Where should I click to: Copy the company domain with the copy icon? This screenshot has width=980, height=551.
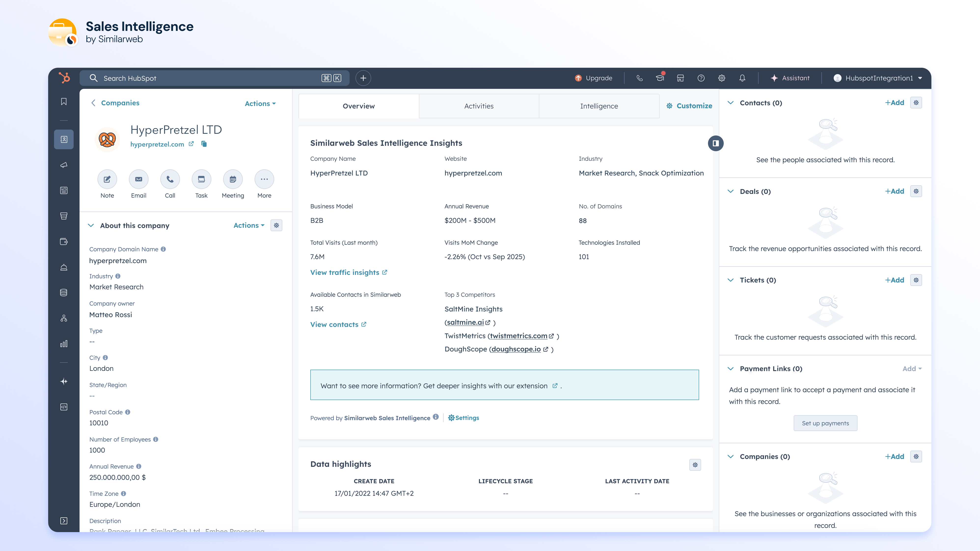coord(204,144)
